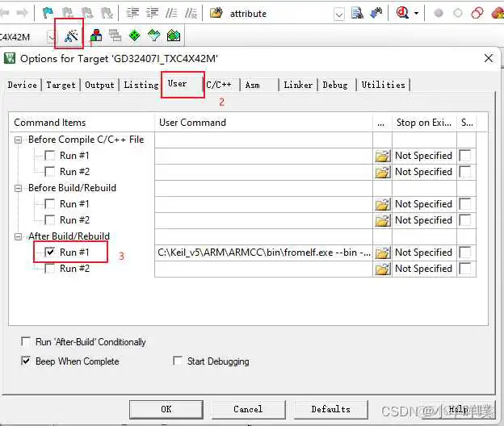The width and height of the screenshot is (504, 426).
Task: Enable Before Compile Run #2 checkbox
Action: tap(50, 172)
